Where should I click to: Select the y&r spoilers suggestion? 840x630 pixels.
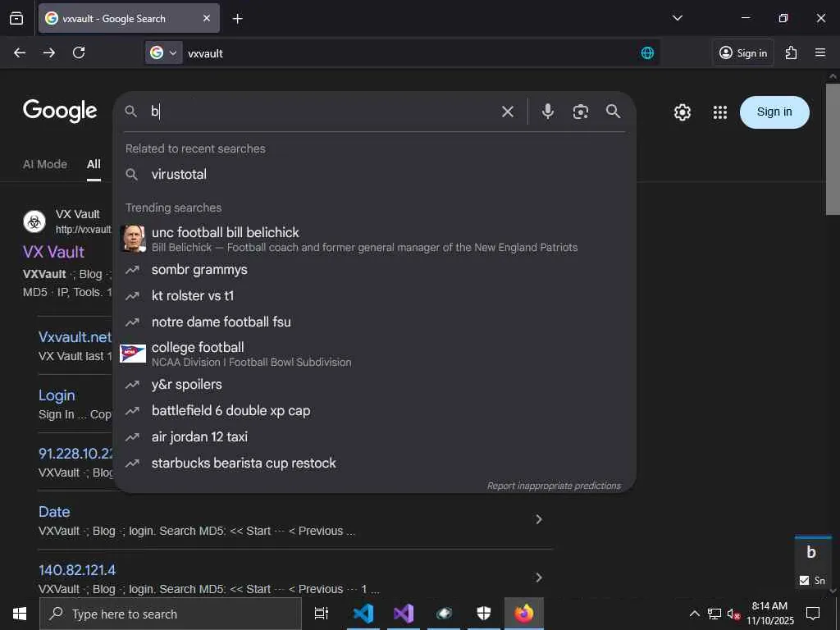(x=374, y=385)
